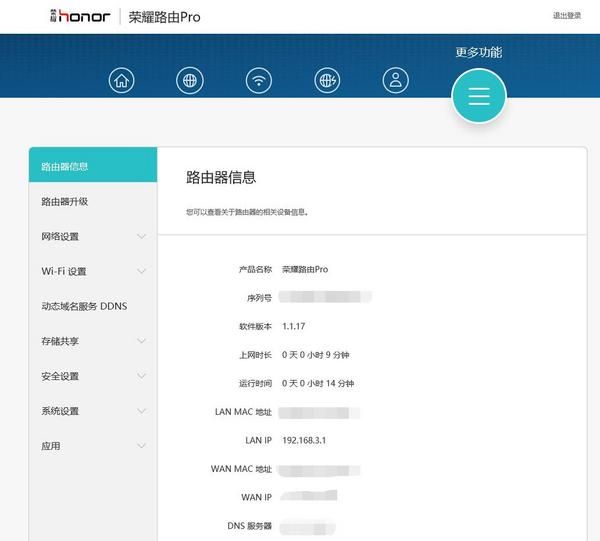Click the WAN MAC 地址 label

(241, 469)
